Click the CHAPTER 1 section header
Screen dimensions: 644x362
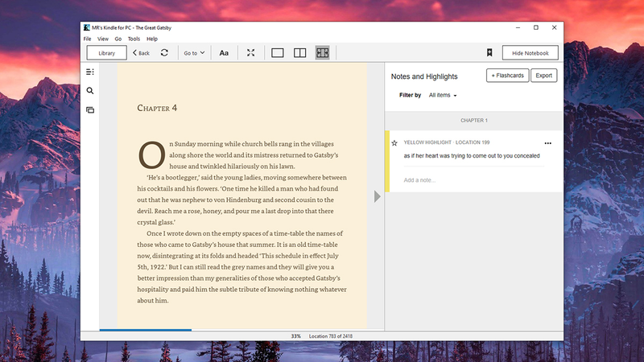point(474,120)
